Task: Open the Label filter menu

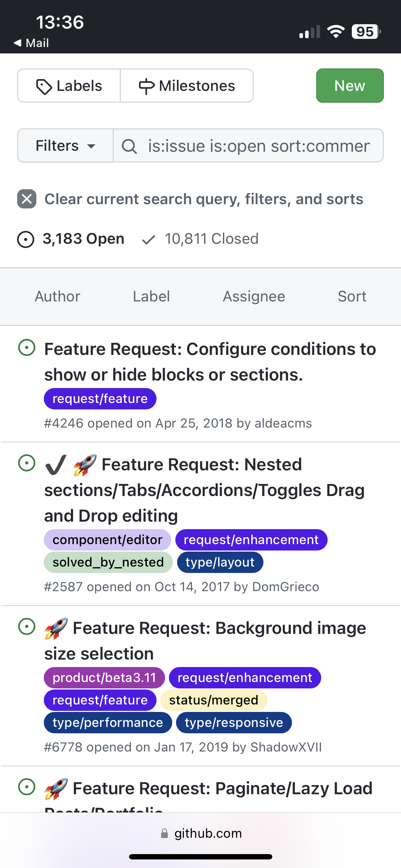Action: (151, 296)
